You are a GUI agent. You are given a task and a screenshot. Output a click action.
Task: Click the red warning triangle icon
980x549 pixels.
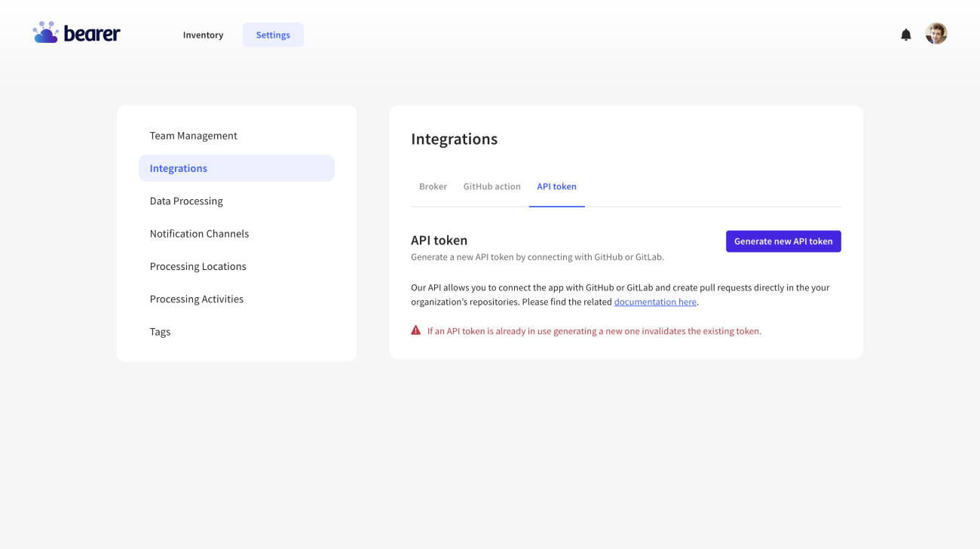(415, 330)
